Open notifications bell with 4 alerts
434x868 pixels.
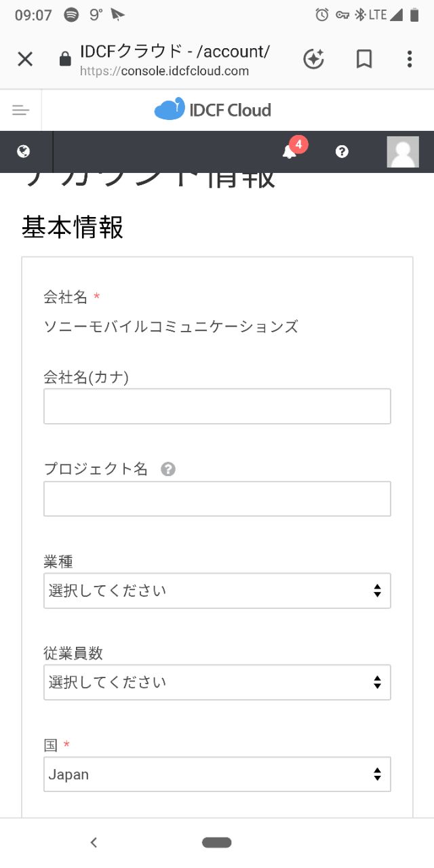click(x=290, y=151)
